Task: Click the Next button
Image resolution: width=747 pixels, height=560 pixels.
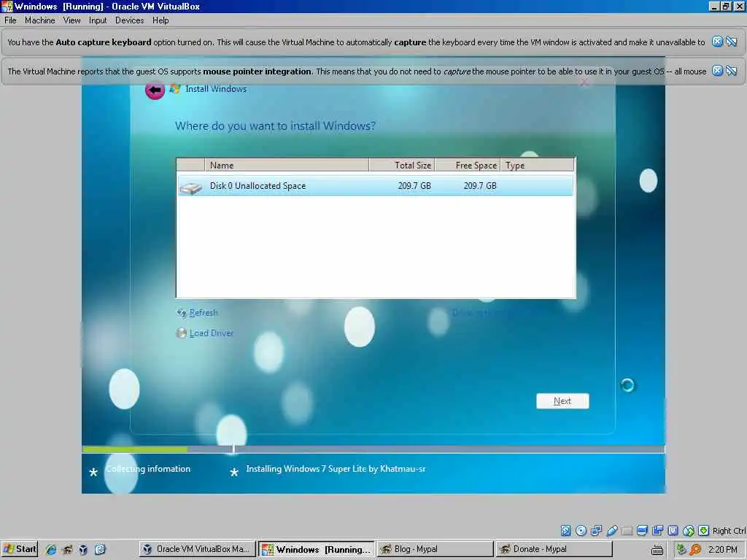Action: 562,401
